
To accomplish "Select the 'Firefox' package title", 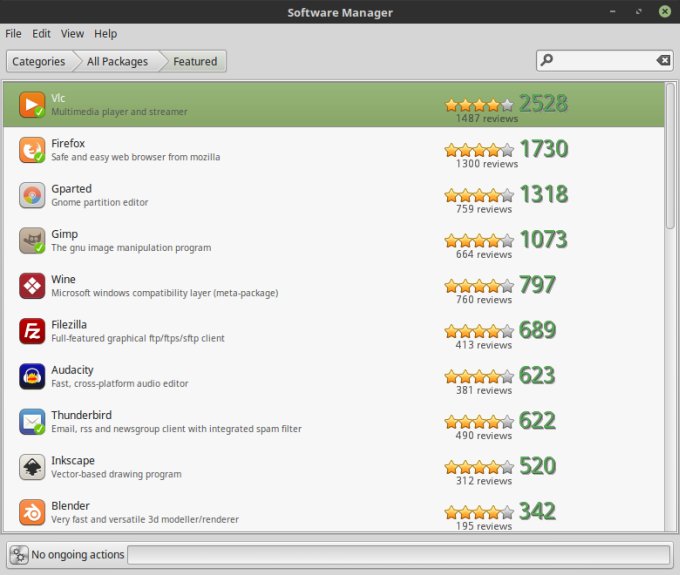I will click(68, 143).
